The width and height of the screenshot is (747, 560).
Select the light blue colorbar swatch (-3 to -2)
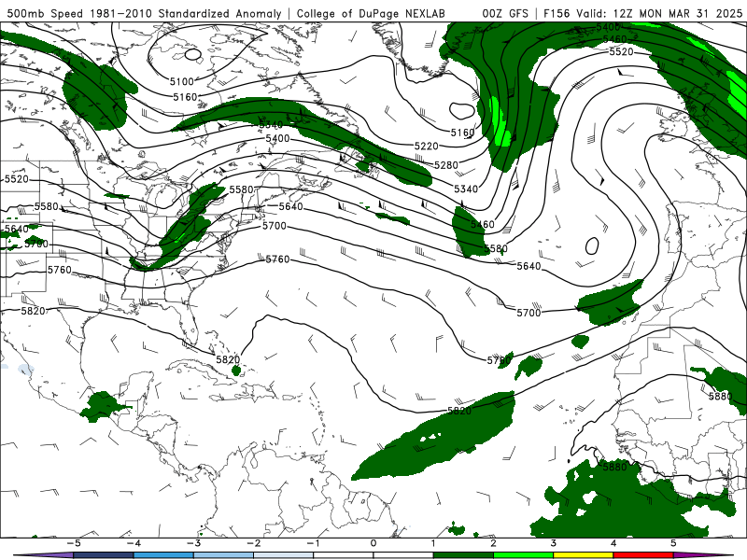(x=223, y=555)
